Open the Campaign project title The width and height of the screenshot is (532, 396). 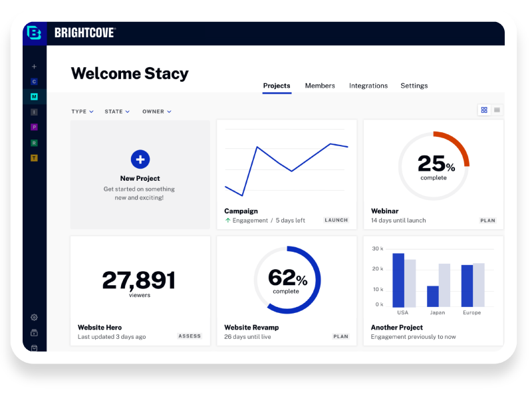point(241,211)
